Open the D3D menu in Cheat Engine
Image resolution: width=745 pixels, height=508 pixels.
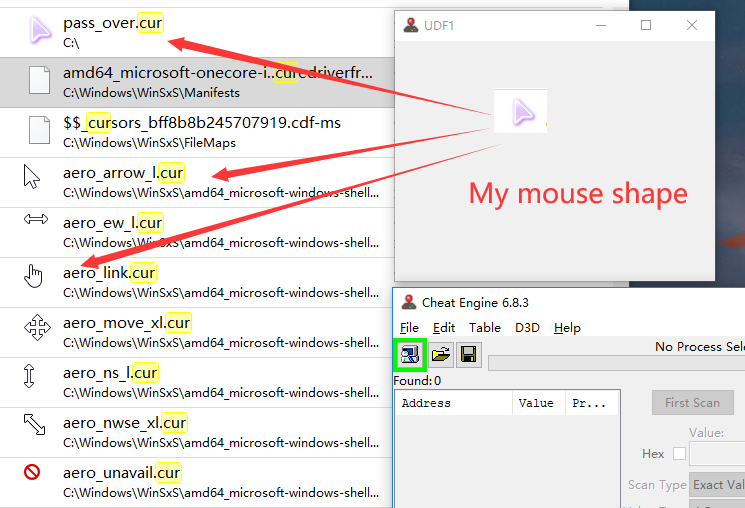[x=527, y=328]
